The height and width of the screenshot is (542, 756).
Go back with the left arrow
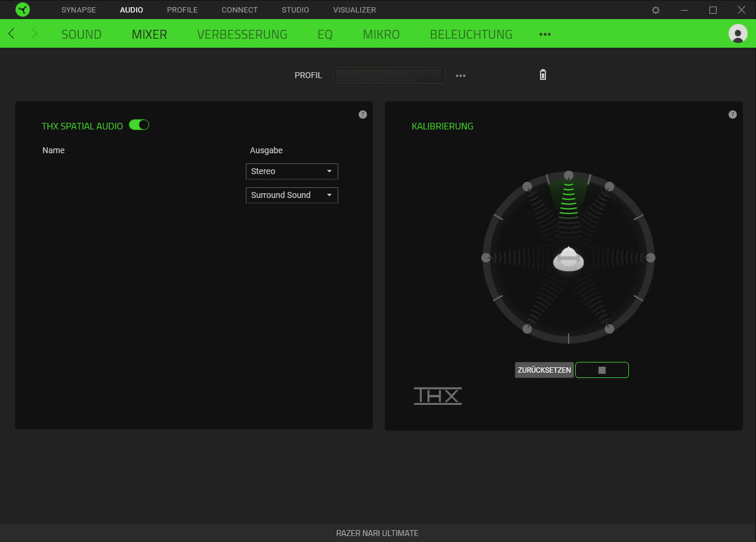11,34
